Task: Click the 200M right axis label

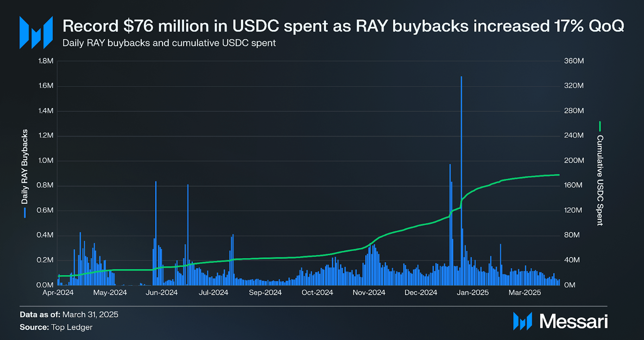Action: click(x=574, y=161)
